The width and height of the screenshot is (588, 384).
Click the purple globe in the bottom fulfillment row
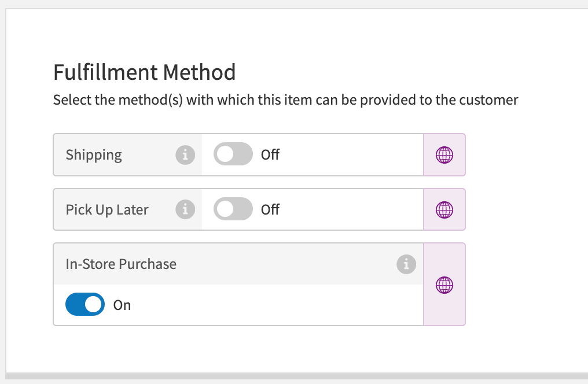click(444, 285)
